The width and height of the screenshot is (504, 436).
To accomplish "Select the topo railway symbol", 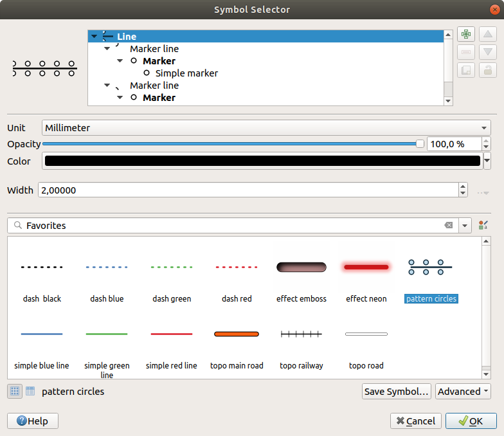I will click(x=301, y=346).
